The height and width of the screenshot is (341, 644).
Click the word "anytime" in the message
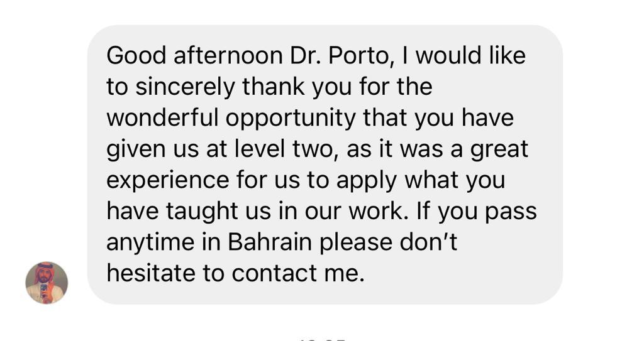click(151, 243)
